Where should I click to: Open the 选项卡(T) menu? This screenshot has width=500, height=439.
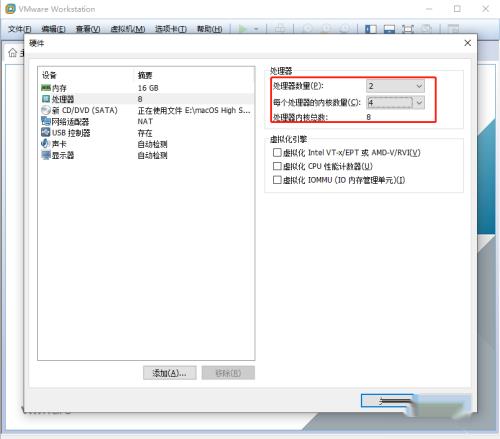(x=171, y=29)
